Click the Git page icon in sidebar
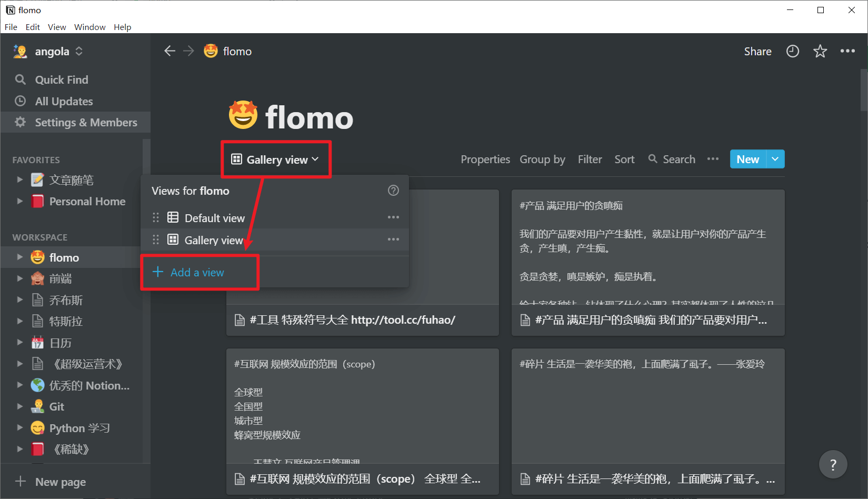The height and width of the screenshot is (499, 868). 37,406
